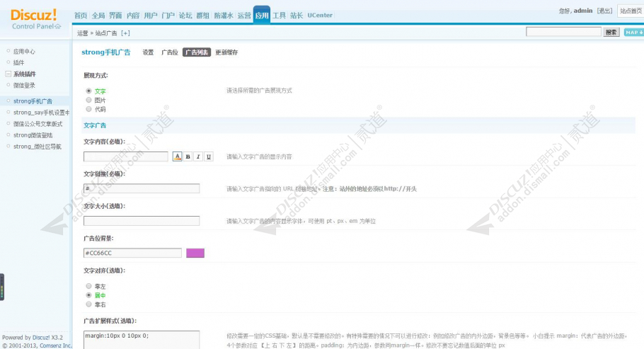The image size is (644, 349).
Task: Choose 靠左 text alignment radio
Action: tap(88, 286)
